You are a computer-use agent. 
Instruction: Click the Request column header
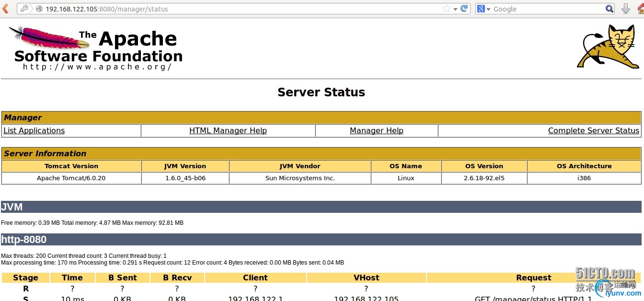click(x=533, y=278)
